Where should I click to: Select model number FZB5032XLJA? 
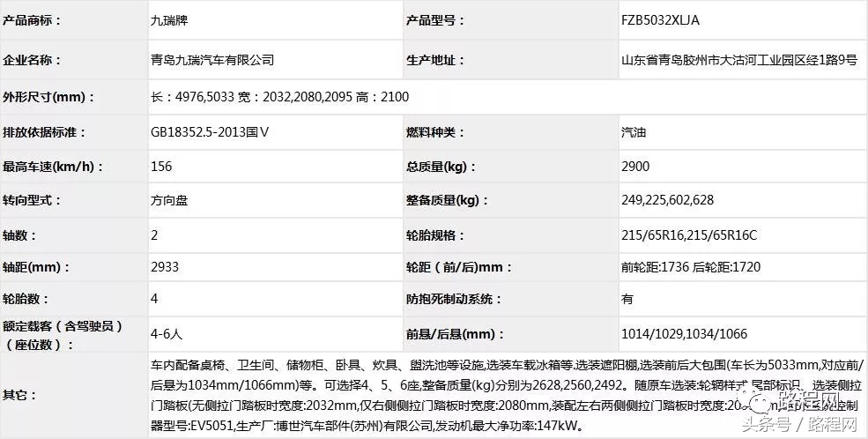660,21
